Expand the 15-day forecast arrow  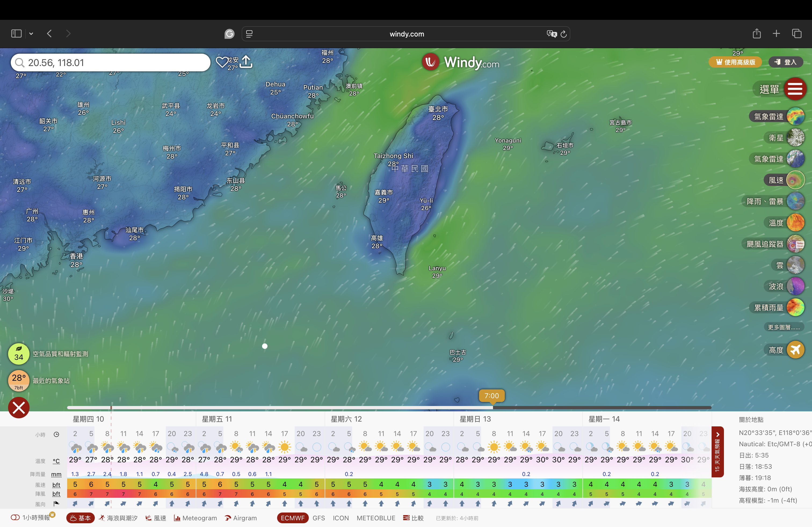coord(717,435)
